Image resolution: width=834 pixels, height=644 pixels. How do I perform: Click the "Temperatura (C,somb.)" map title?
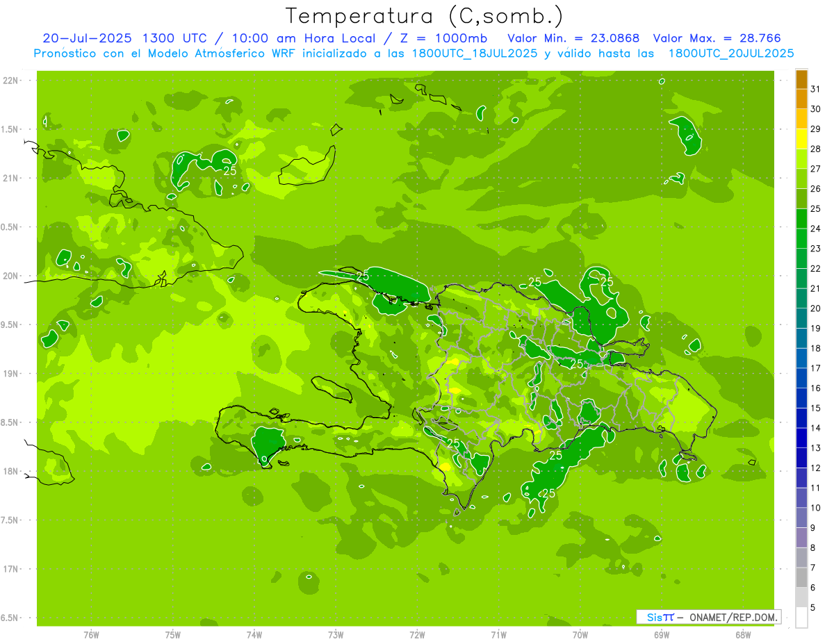tap(425, 17)
